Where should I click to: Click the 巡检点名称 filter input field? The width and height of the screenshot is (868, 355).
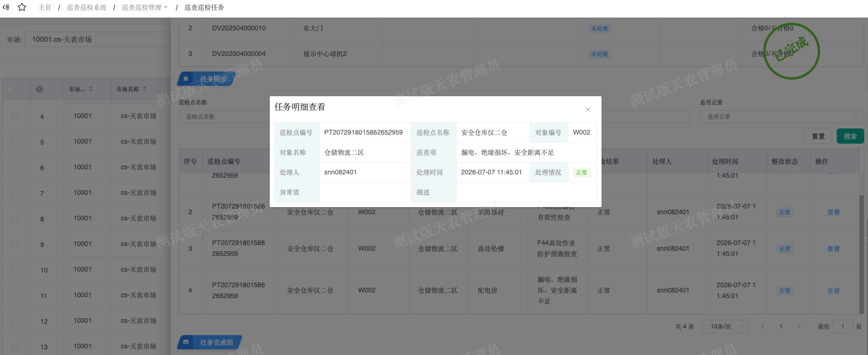coord(224,117)
